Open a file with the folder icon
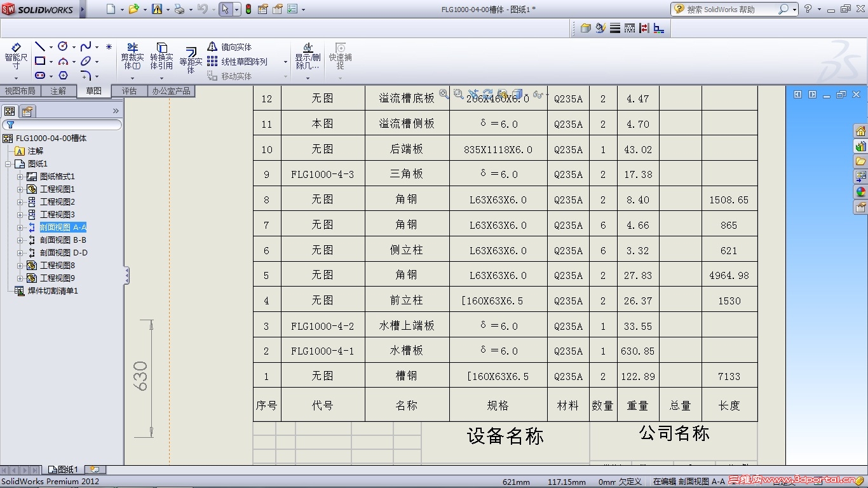This screenshot has width=868, height=488. 133,9
